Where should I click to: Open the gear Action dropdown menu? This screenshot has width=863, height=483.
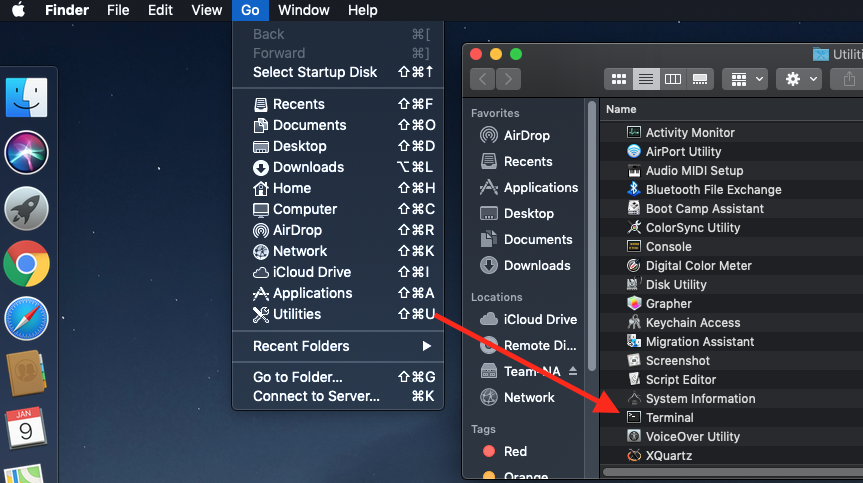801,79
